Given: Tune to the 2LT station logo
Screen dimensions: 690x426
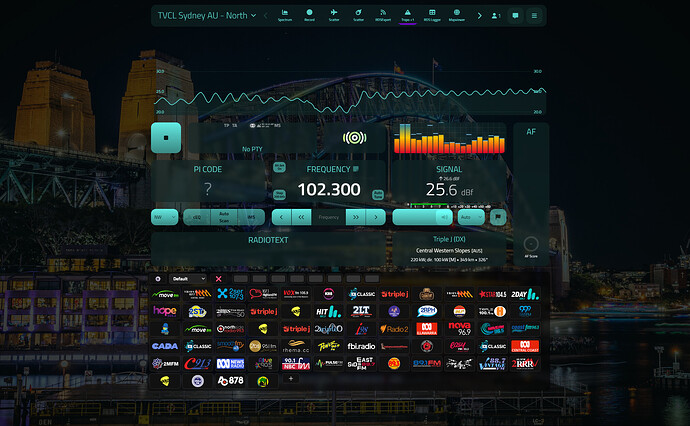Looking at the screenshot, I should tap(361, 311).
